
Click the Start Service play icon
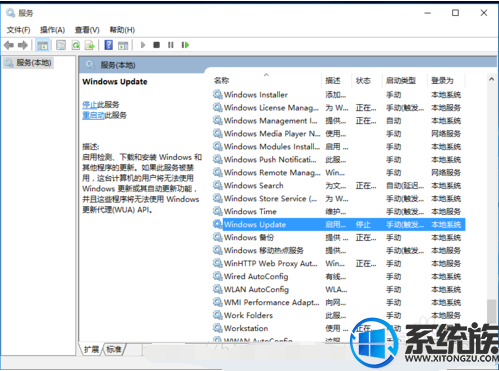pyautogui.click(x=143, y=45)
